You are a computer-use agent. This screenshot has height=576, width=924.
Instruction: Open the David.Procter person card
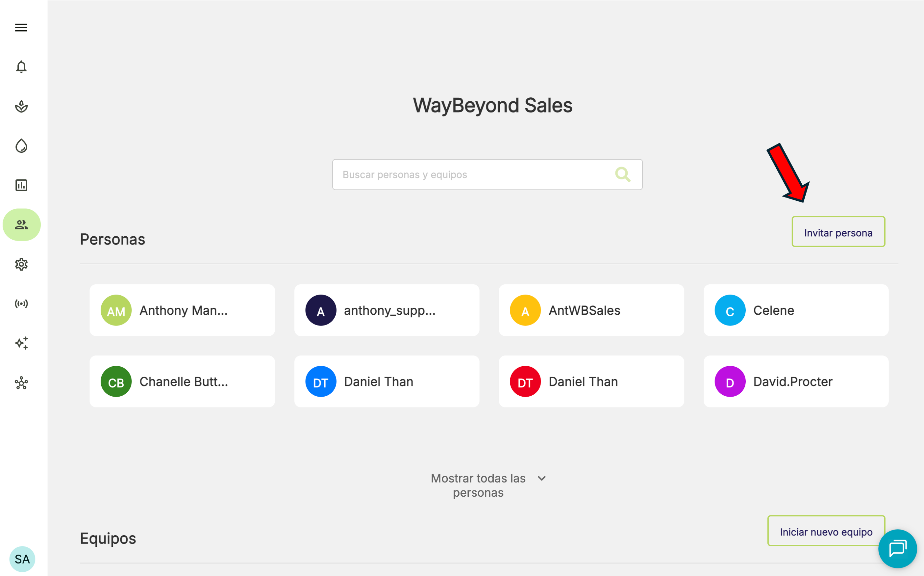click(x=796, y=381)
